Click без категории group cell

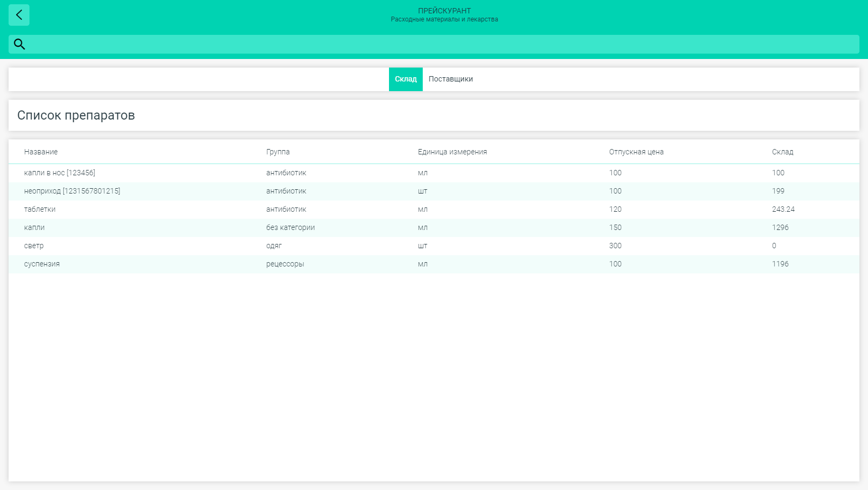[x=290, y=227]
